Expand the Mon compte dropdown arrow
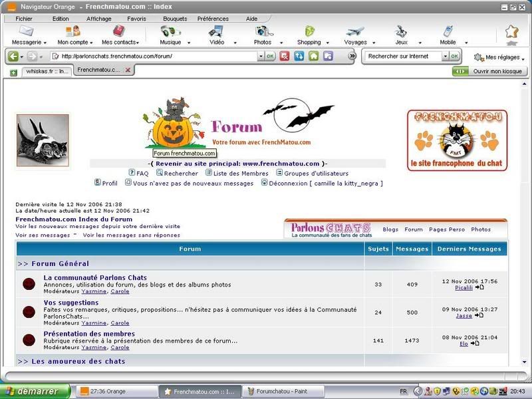 pyautogui.click(x=91, y=43)
